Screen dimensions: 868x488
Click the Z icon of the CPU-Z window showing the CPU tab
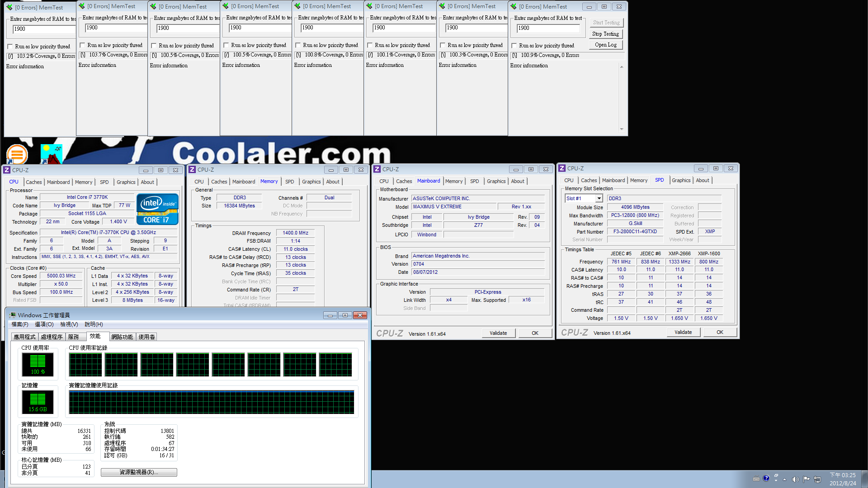[7, 170]
